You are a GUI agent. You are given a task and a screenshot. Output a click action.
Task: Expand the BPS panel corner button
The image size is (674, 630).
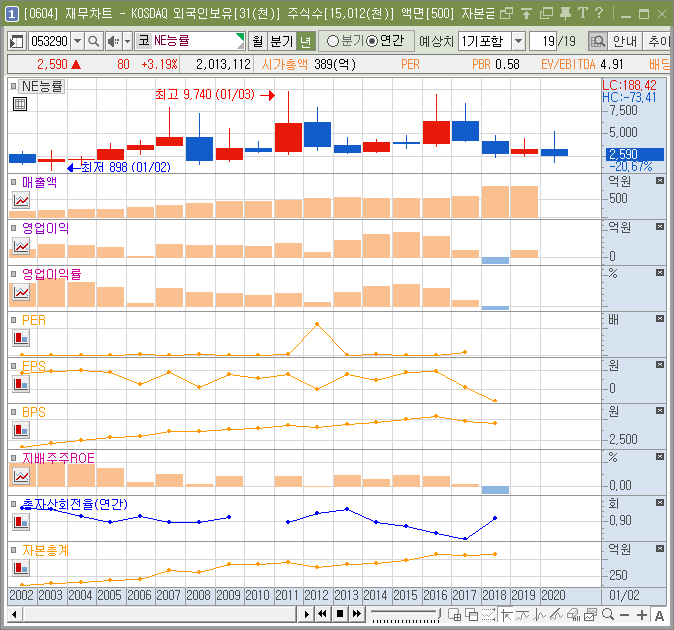pos(660,410)
